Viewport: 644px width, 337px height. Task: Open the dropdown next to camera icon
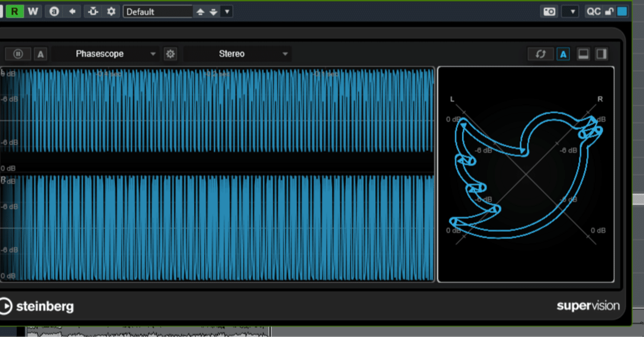(x=570, y=12)
